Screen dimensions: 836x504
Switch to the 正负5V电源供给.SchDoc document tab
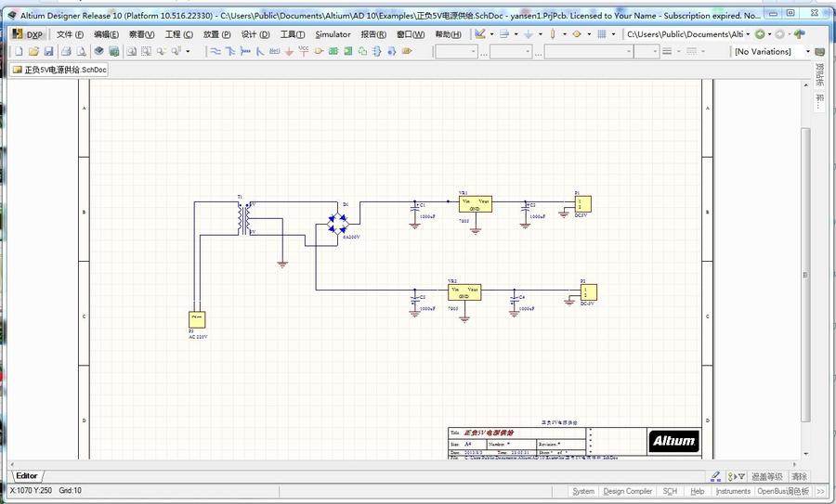point(60,70)
